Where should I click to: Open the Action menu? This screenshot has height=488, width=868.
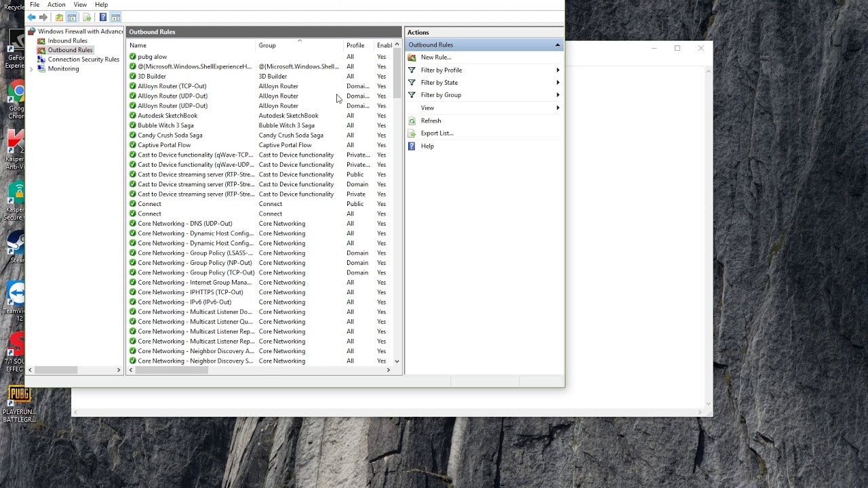[x=56, y=5]
